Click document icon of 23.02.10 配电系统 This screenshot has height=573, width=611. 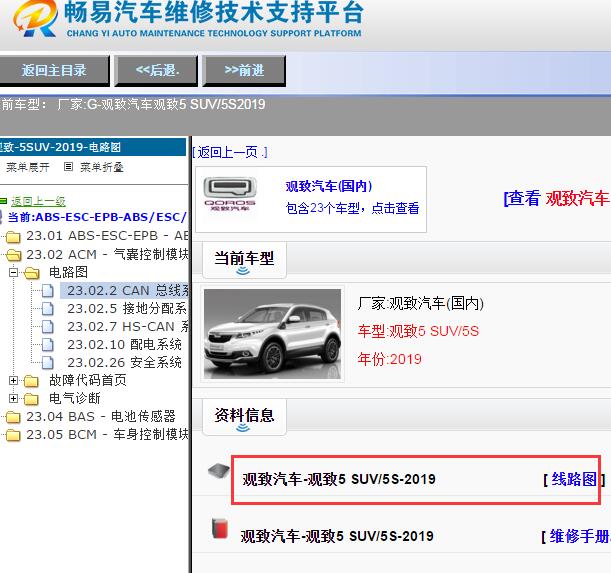pyautogui.click(x=48, y=344)
